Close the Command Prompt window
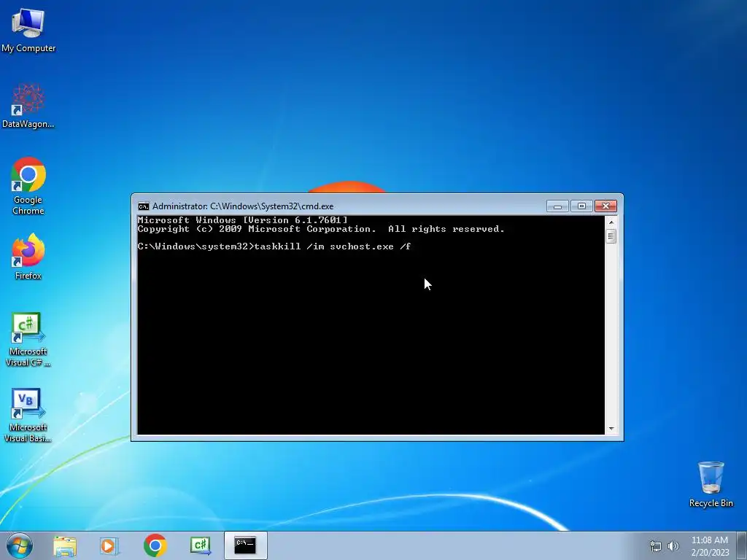This screenshot has width=747, height=560. [605, 206]
